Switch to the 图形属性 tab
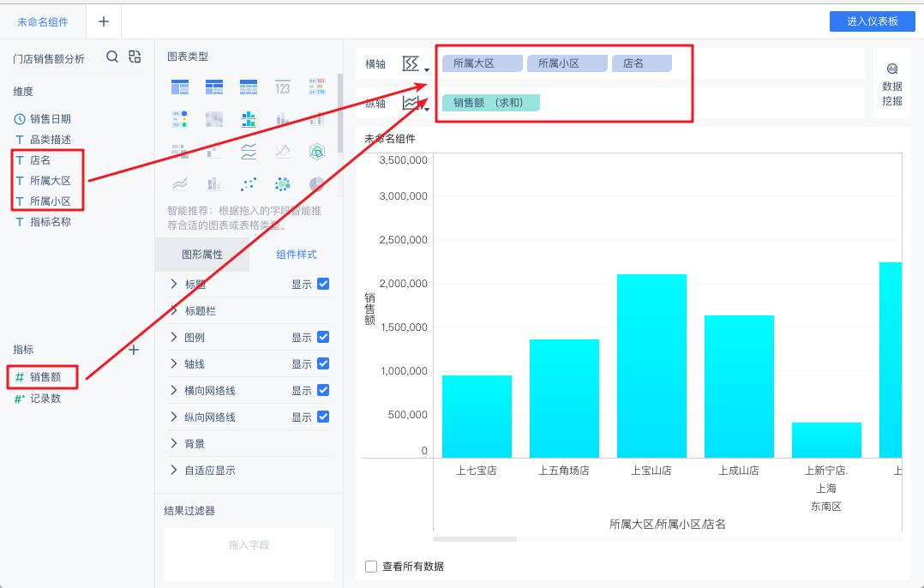924x588 pixels. click(202, 255)
